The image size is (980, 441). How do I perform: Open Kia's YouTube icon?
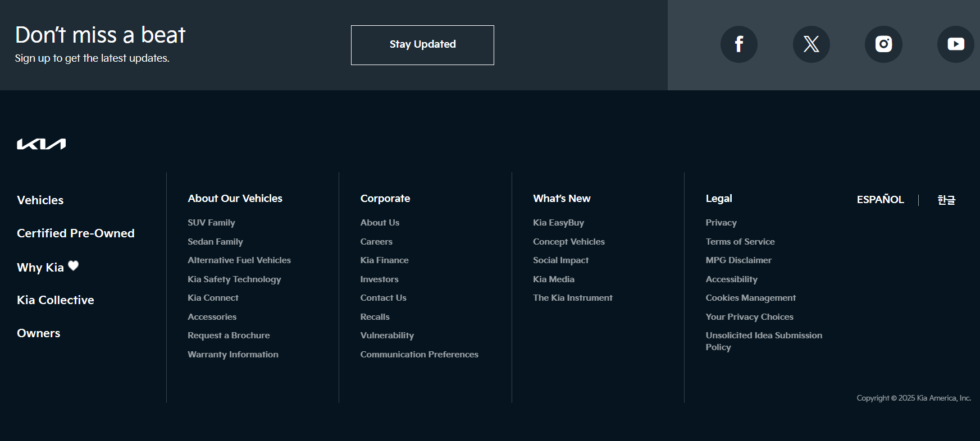point(956,44)
